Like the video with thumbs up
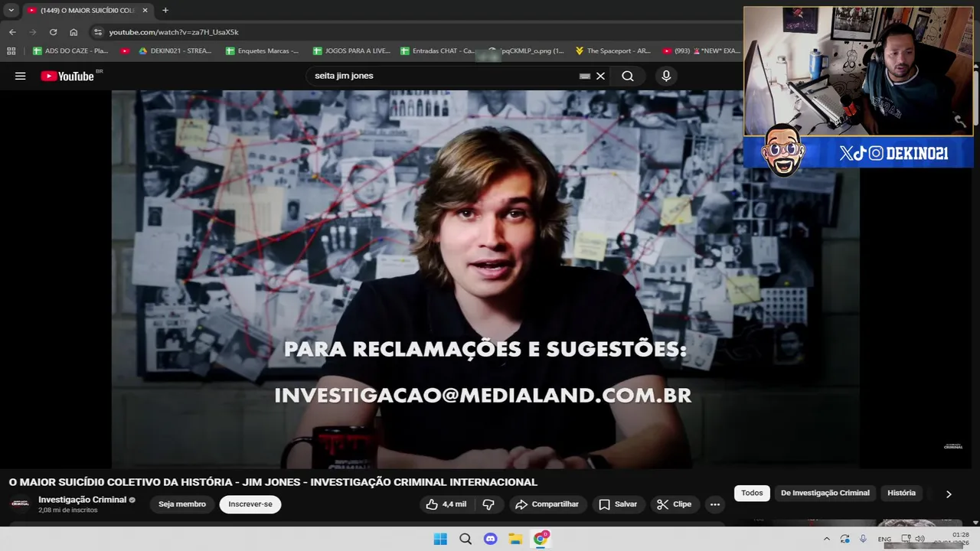This screenshot has height=551, width=980. click(x=446, y=504)
